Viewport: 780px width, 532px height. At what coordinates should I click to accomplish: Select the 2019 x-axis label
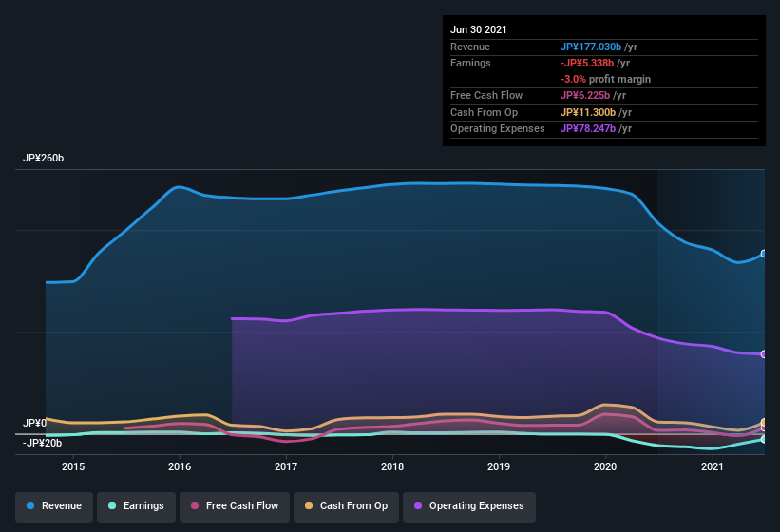pyautogui.click(x=499, y=466)
